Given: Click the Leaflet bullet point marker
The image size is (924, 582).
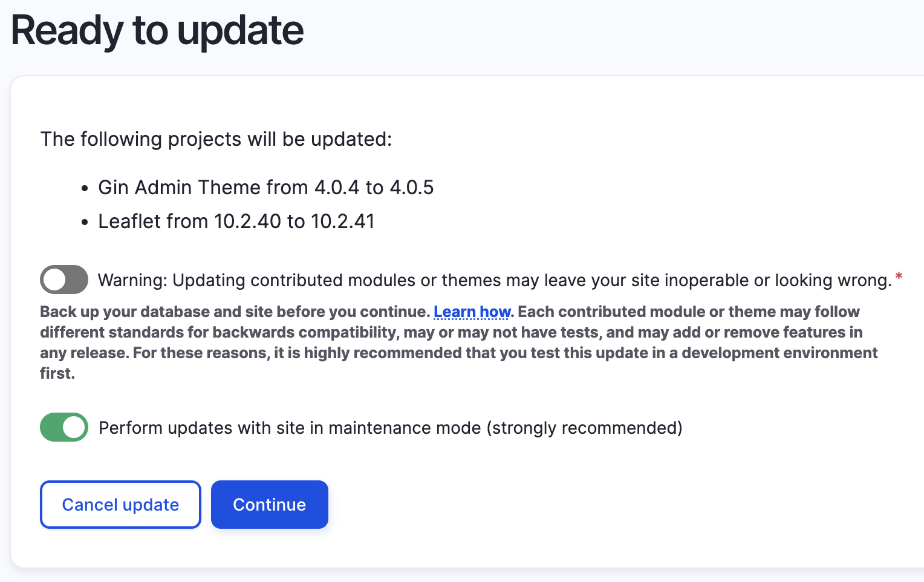Looking at the screenshot, I should [85, 221].
